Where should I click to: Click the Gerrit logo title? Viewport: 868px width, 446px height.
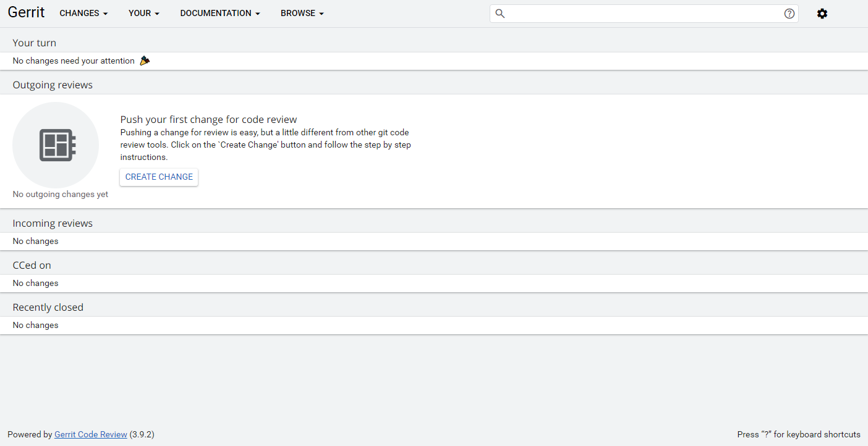[x=26, y=13]
